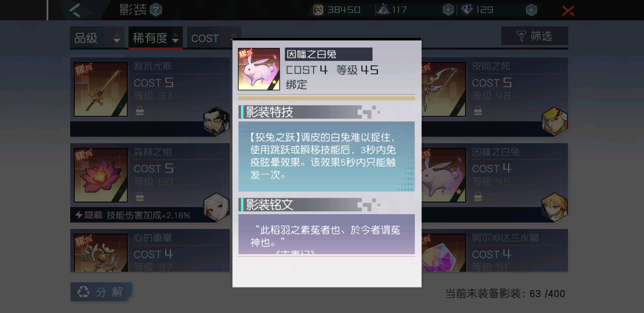Screen dimensions: 644x313
Task: Toggle the lock icon on 皮同之死 card
Action: 478,111
